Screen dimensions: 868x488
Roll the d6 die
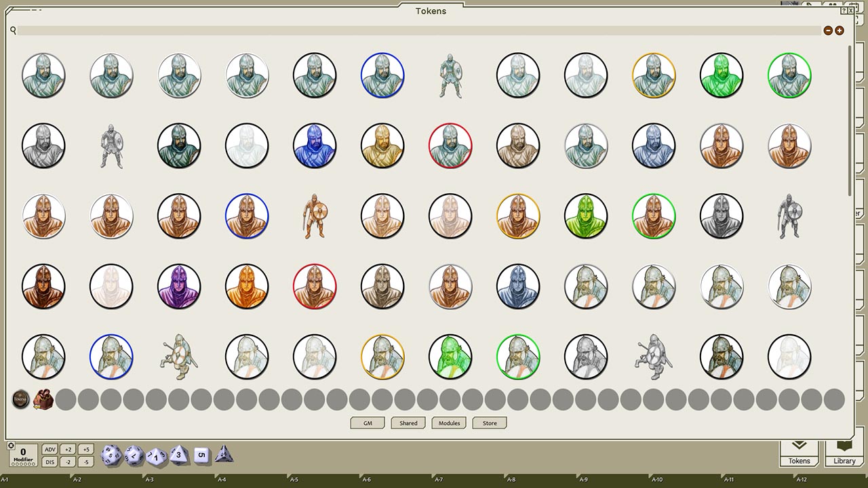(201, 455)
